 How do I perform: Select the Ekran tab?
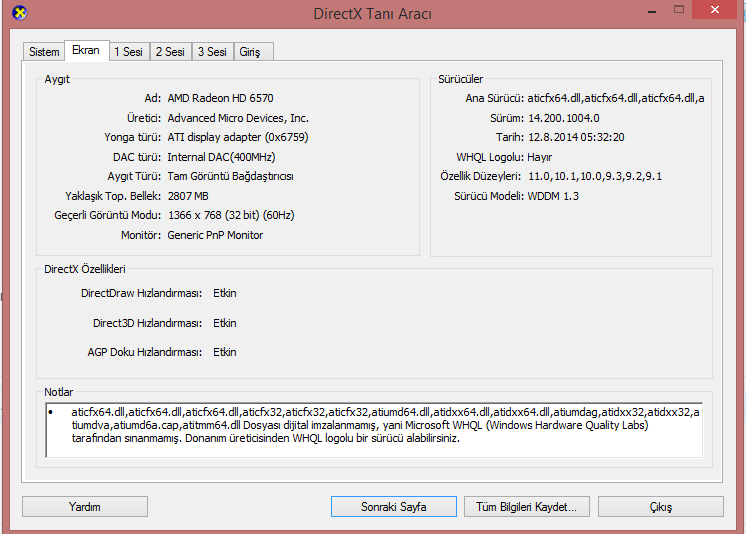click(x=86, y=50)
